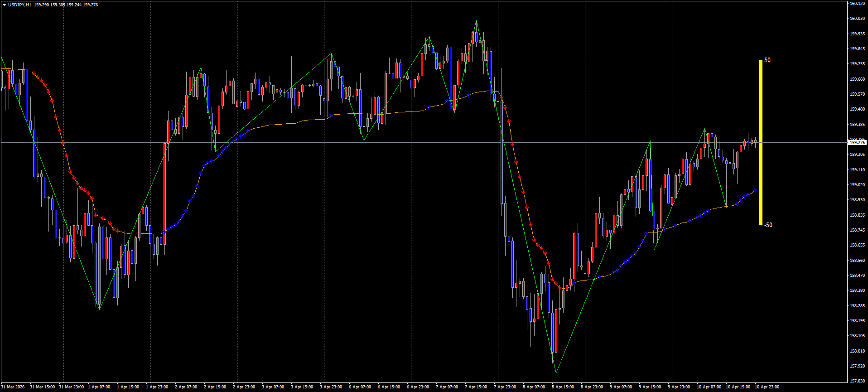Click the lowest green zigzag trough
This screenshot has width=868, height=392.
point(556,372)
